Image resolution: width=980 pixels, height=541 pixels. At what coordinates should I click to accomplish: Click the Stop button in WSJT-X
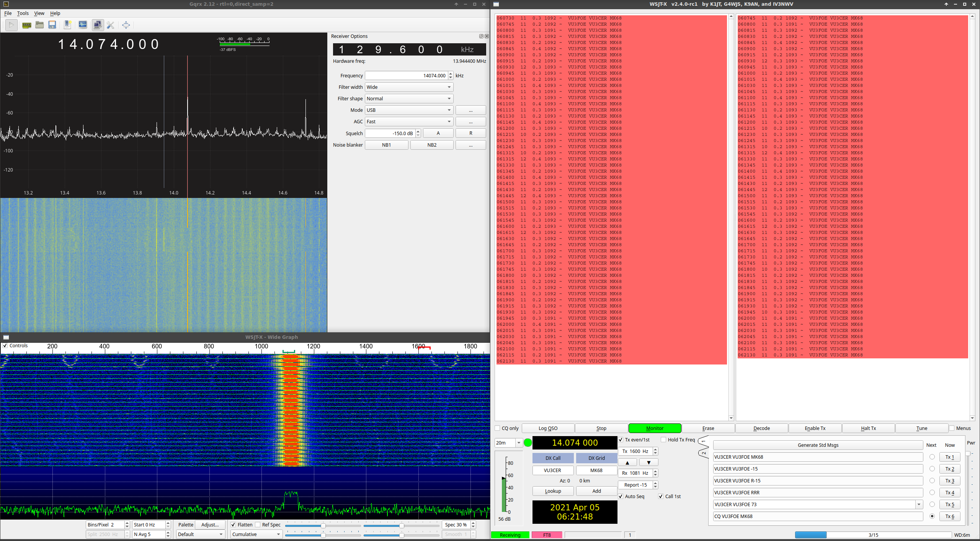pyautogui.click(x=600, y=428)
